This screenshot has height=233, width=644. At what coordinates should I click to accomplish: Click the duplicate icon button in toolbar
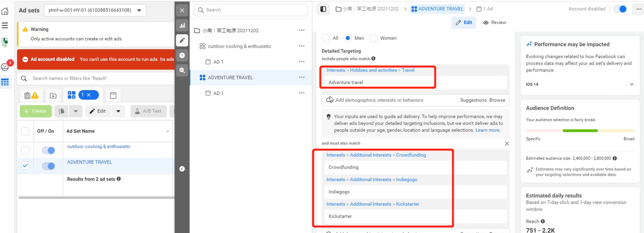tap(62, 111)
